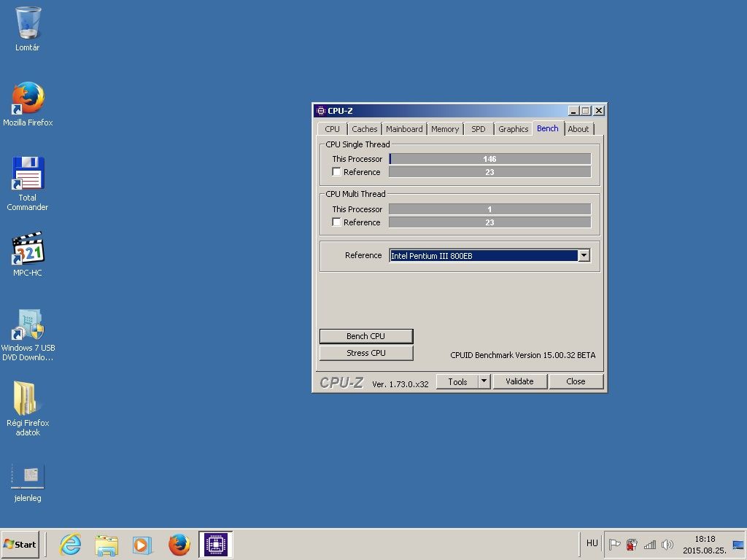This screenshot has height=560, width=747.
Task: Click the show desktop tray icon
Action: click(738, 545)
